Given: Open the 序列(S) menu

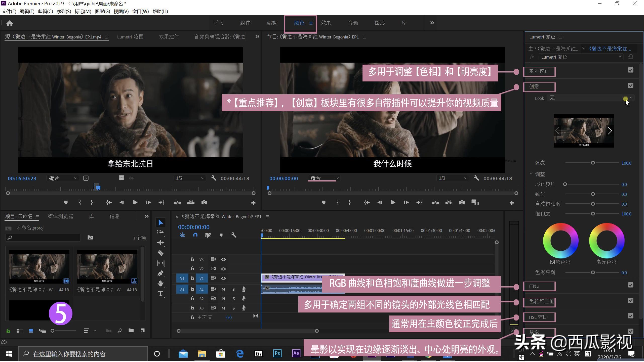Looking at the screenshot, I should [64, 12].
